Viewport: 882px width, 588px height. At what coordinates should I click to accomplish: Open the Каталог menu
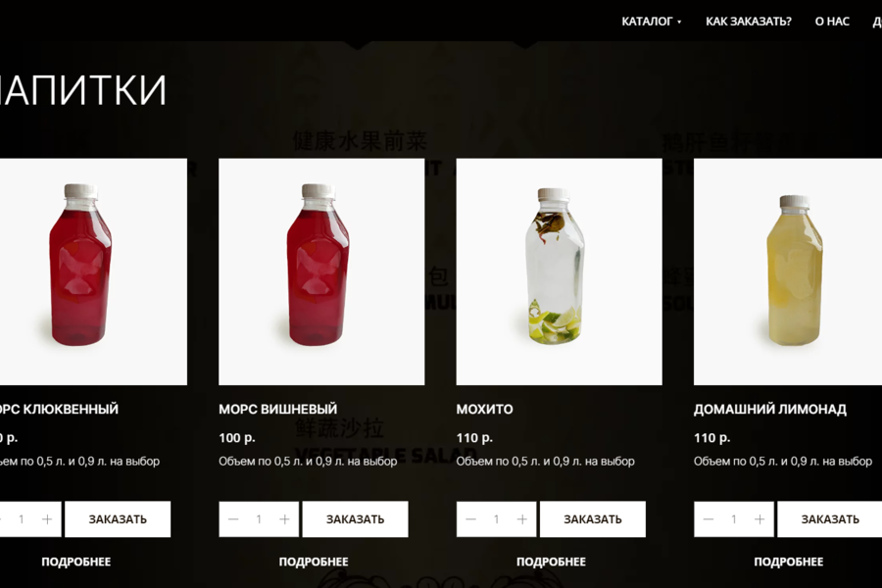point(647,22)
